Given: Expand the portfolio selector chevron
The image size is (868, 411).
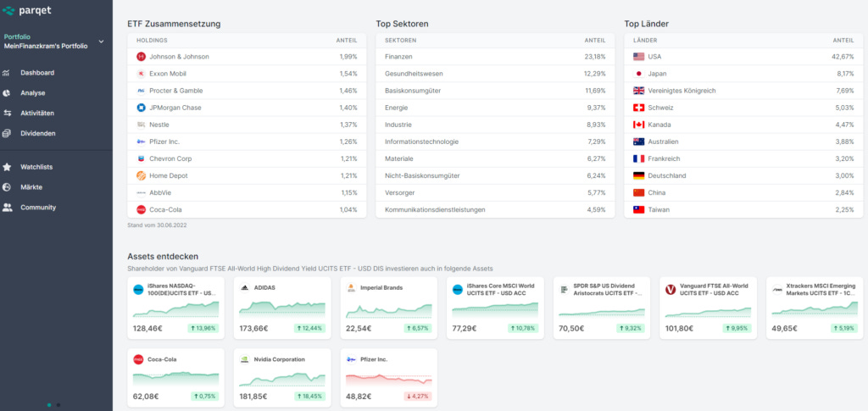Looking at the screenshot, I should (x=101, y=42).
